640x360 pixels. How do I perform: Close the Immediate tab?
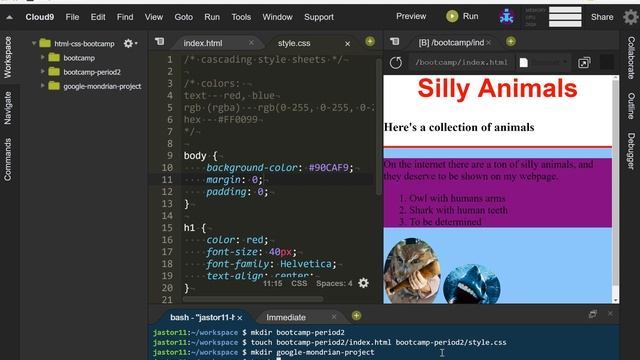(334, 317)
